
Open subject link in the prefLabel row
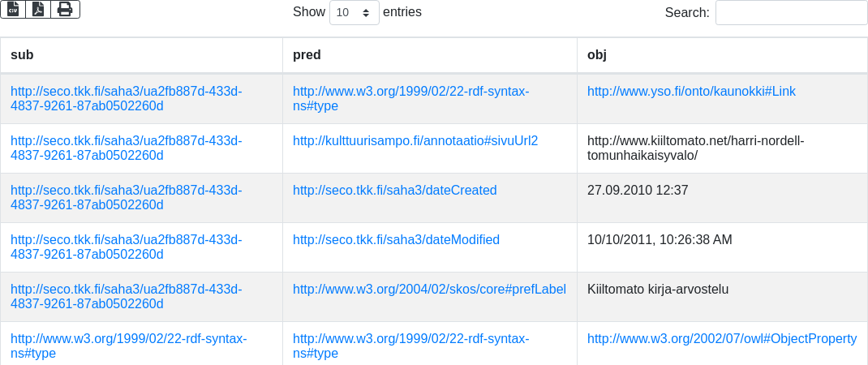tap(126, 297)
